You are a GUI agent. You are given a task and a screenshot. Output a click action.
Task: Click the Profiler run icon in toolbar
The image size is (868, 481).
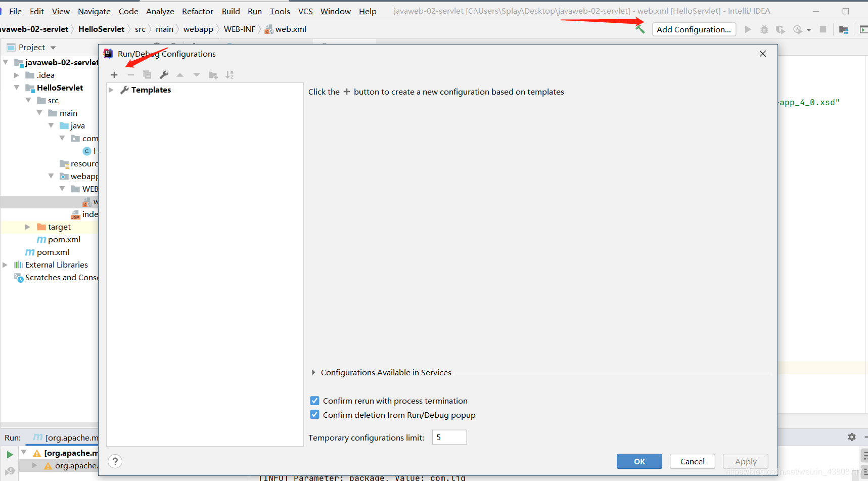click(798, 29)
